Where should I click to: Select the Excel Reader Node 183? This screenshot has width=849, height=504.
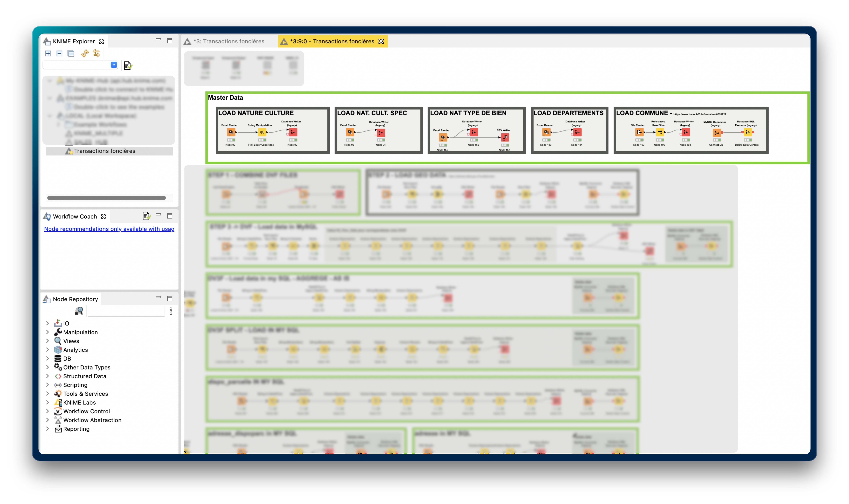click(546, 132)
